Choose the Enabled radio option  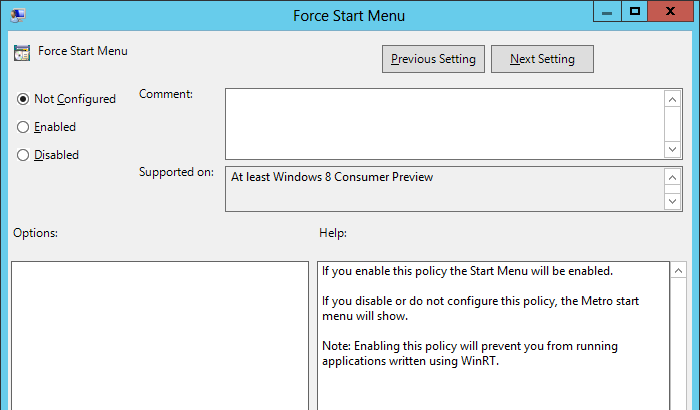(24, 127)
